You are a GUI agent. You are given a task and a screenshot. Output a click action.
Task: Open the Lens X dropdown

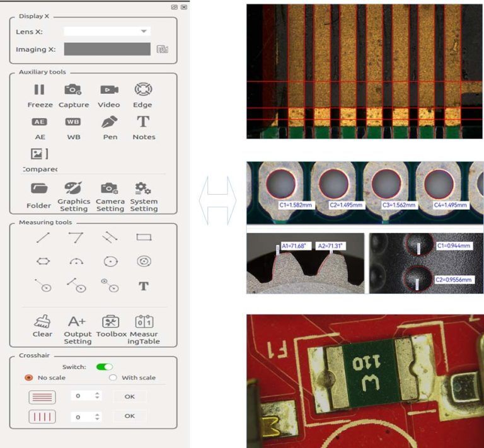pyautogui.click(x=107, y=31)
